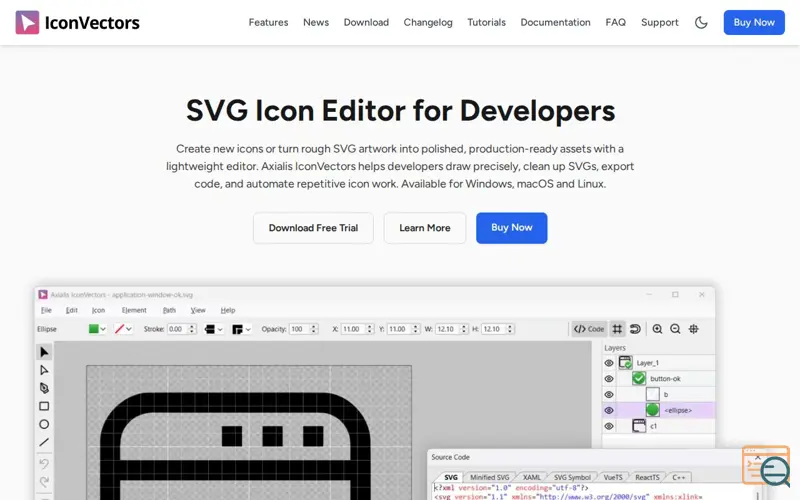
Task: Open the File menu
Action: [46, 310]
